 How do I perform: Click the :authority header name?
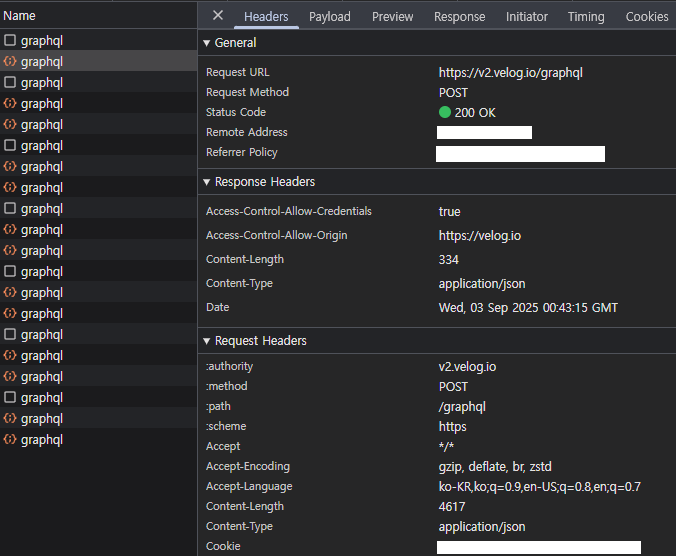pos(229,366)
